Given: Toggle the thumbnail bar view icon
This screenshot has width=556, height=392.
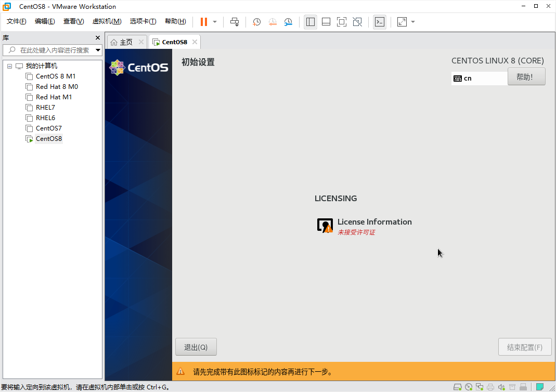Looking at the screenshot, I should pyautogui.click(x=326, y=22).
